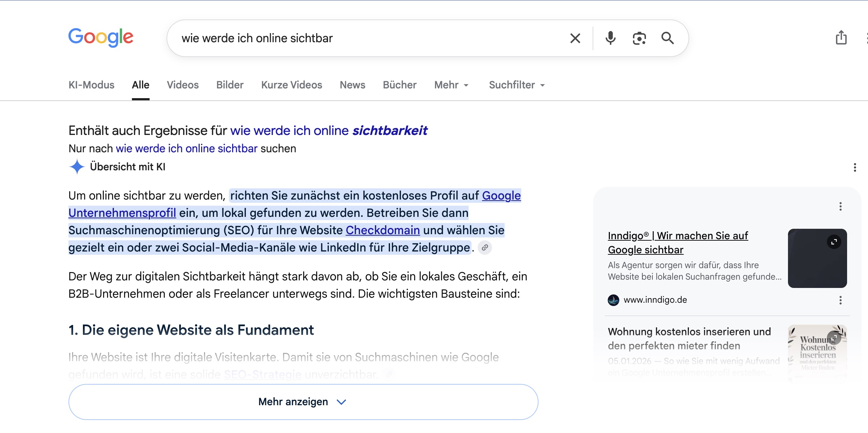The width and height of the screenshot is (868, 433).
Task: Click the faded SEO-Strategie link
Action: click(x=262, y=375)
